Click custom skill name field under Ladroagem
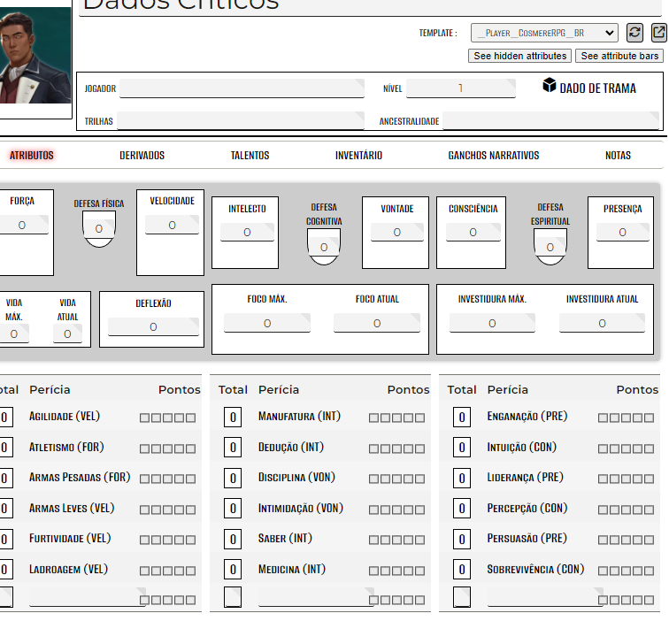 [x=87, y=596]
